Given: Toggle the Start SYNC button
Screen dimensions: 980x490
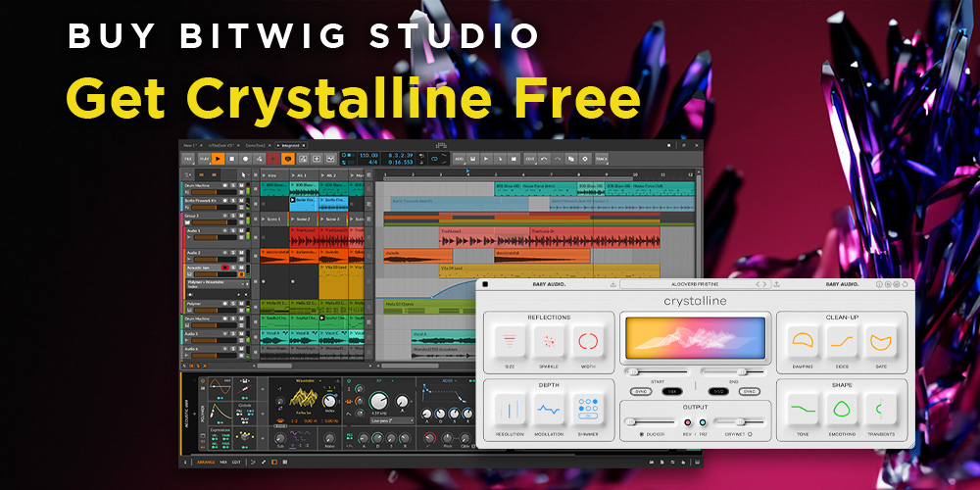Looking at the screenshot, I should coord(641,391).
